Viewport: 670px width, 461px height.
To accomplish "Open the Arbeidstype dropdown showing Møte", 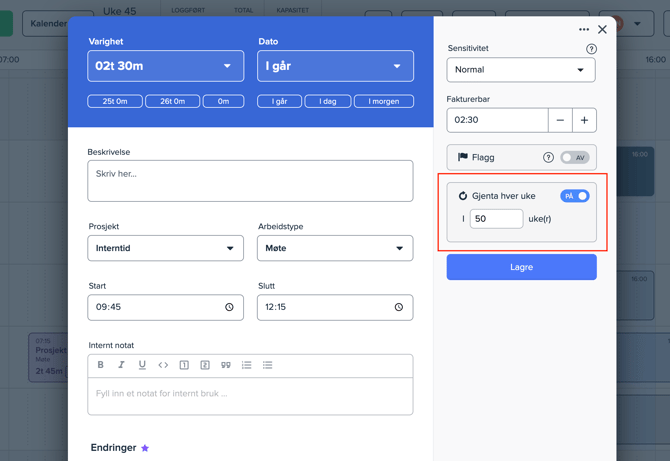I will tap(335, 248).
